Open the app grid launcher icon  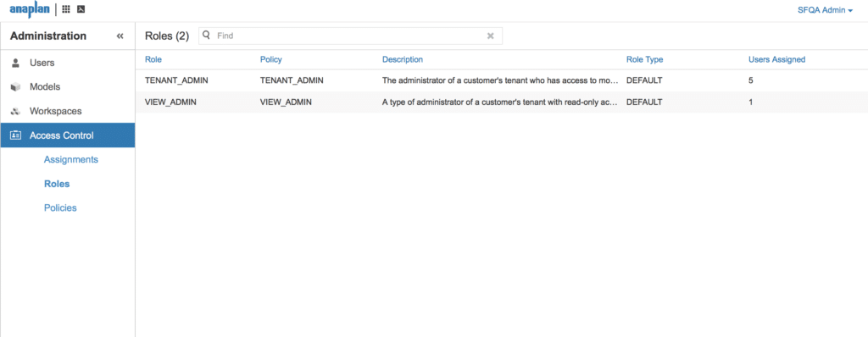tap(66, 9)
